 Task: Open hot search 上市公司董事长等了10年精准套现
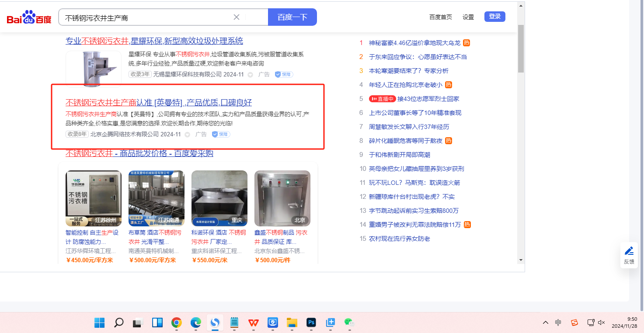415,113
